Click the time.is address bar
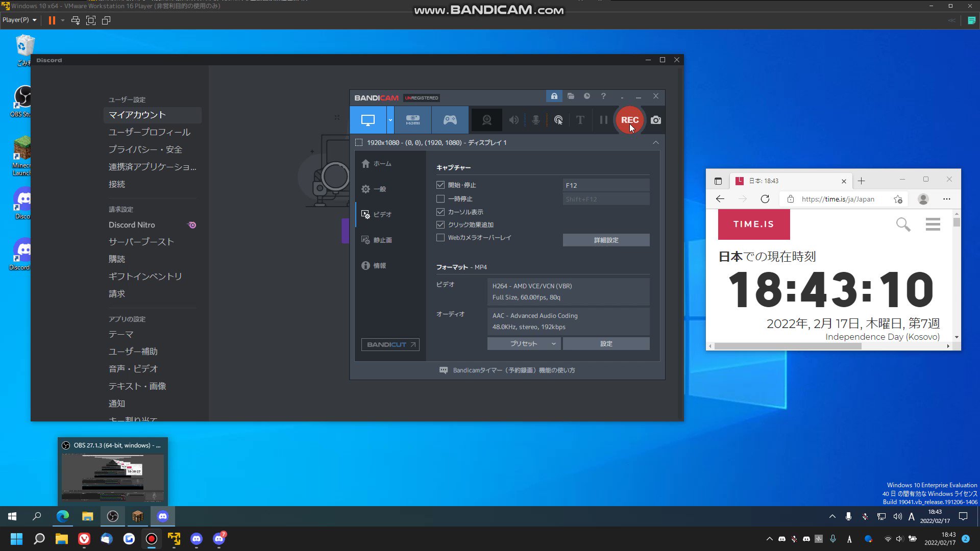 [x=838, y=199]
